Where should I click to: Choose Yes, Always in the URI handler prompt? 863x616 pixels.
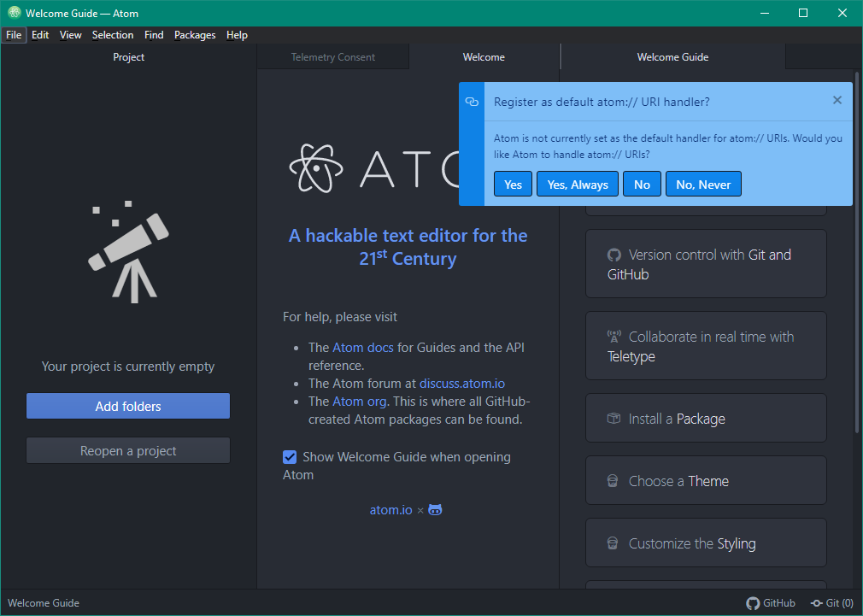click(578, 184)
